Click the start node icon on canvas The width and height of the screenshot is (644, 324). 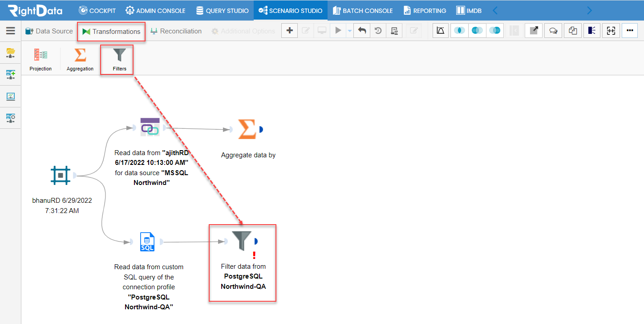point(61,175)
